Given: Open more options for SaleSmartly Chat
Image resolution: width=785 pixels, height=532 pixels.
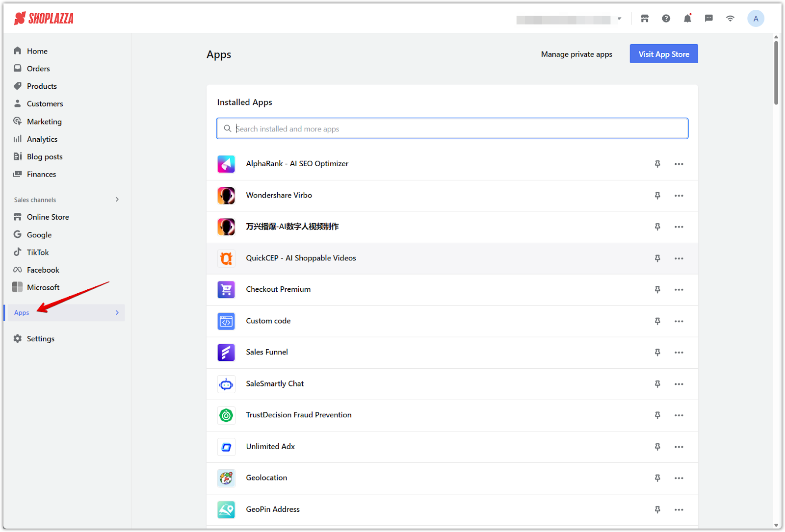Looking at the screenshot, I should tap(679, 384).
